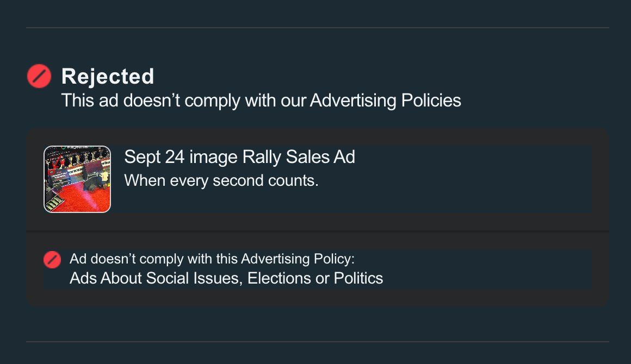Click the top horizontal divider line
Screen dimensions: 631x364
point(317,28)
